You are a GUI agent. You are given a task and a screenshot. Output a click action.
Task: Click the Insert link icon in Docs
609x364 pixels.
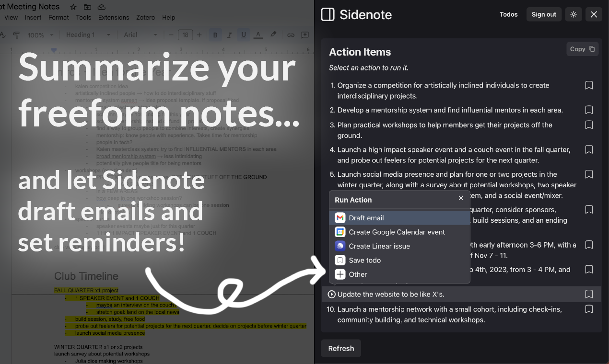tap(291, 35)
